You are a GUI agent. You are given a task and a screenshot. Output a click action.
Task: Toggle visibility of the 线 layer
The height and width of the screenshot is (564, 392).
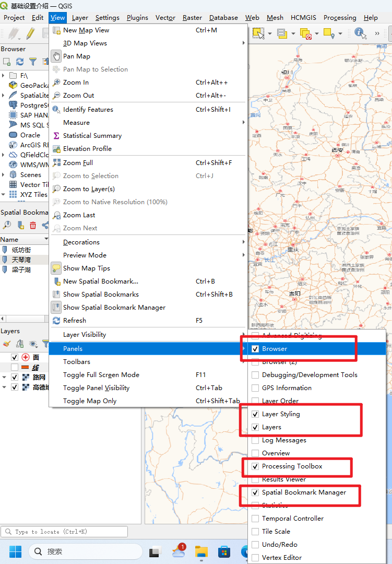pos(15,367)
